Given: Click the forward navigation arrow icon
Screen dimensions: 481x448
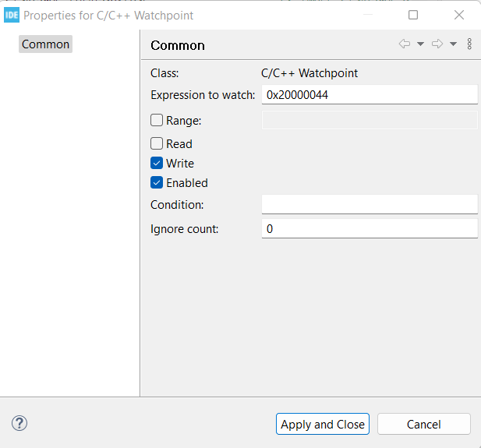Looking at the screenshot, I should click(x=437, y=44).
